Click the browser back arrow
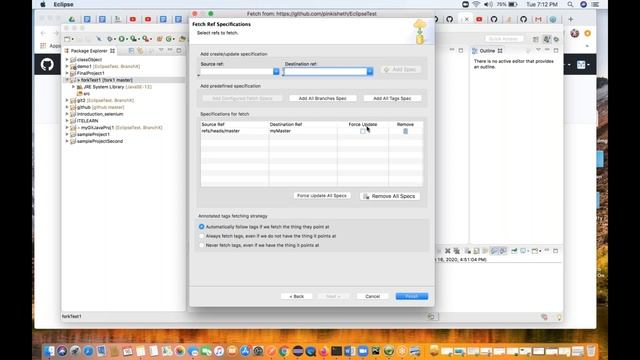 click(44, 33)
